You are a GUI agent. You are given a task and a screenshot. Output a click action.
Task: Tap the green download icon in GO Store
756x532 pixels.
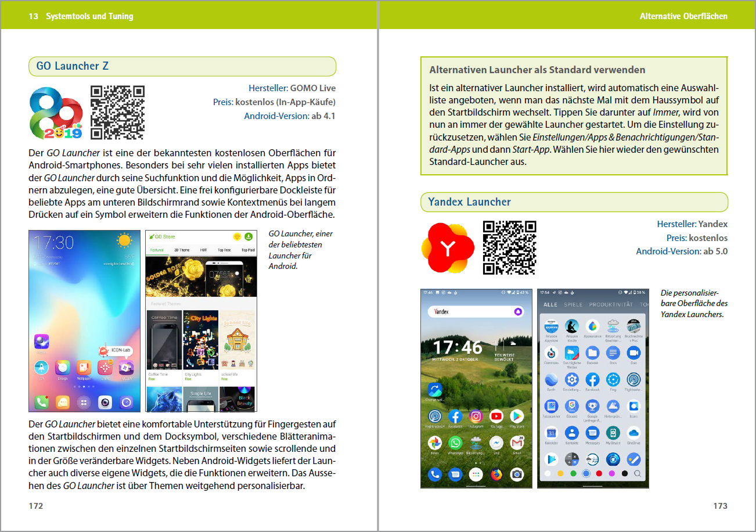click(x=249, y=236)
